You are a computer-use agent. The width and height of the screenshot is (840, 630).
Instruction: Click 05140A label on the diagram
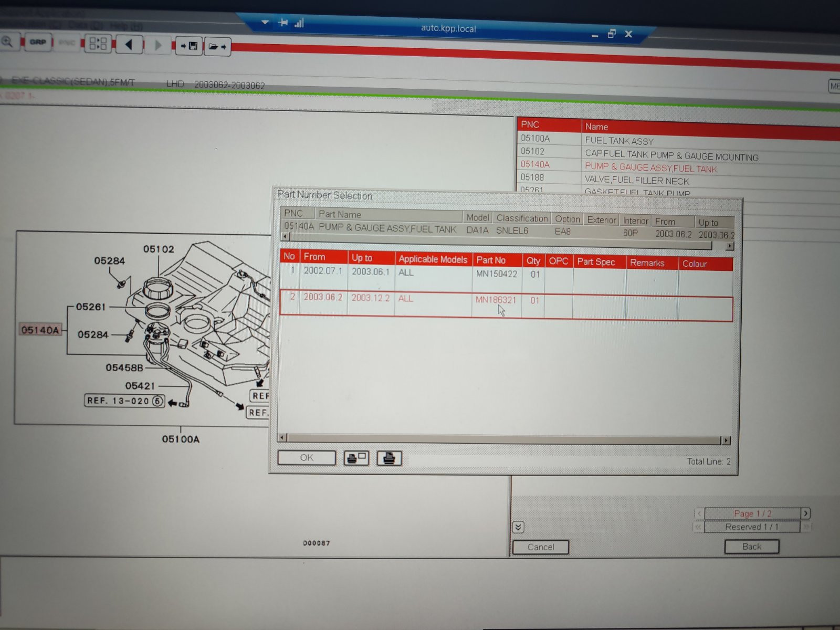[x=40, y=330]
